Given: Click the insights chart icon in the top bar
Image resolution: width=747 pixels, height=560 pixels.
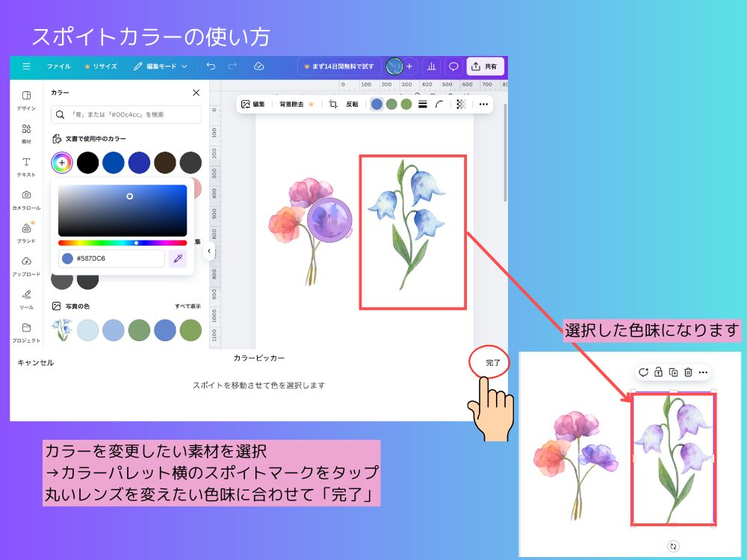Looking at the screenshot, I should [431, 66].
